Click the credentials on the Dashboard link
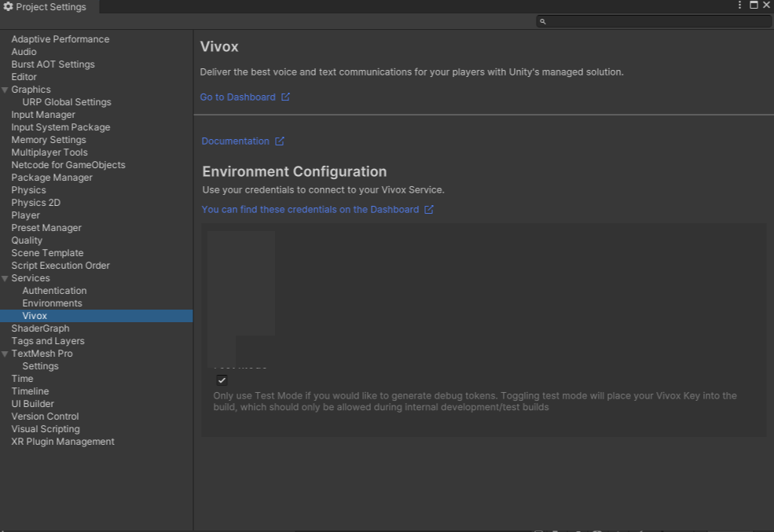 pos(310,210)
